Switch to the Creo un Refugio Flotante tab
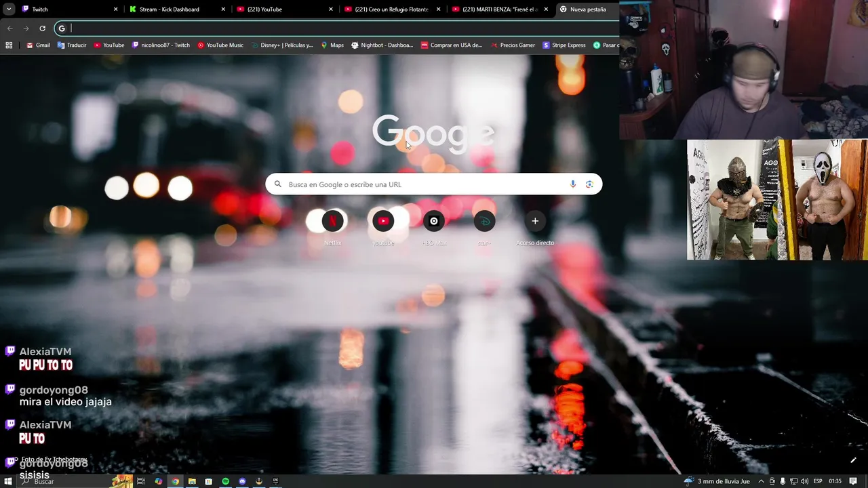The image size is (868, 488). point(393,9)
